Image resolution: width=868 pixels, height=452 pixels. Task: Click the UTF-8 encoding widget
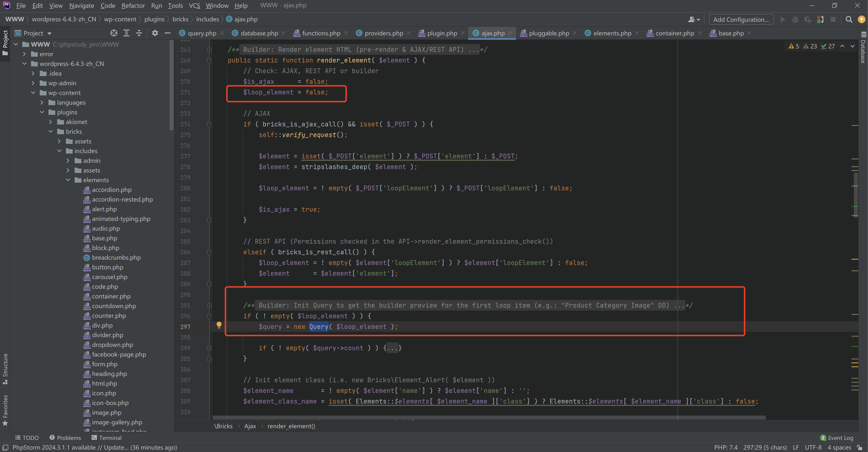(x=813, y=447)
